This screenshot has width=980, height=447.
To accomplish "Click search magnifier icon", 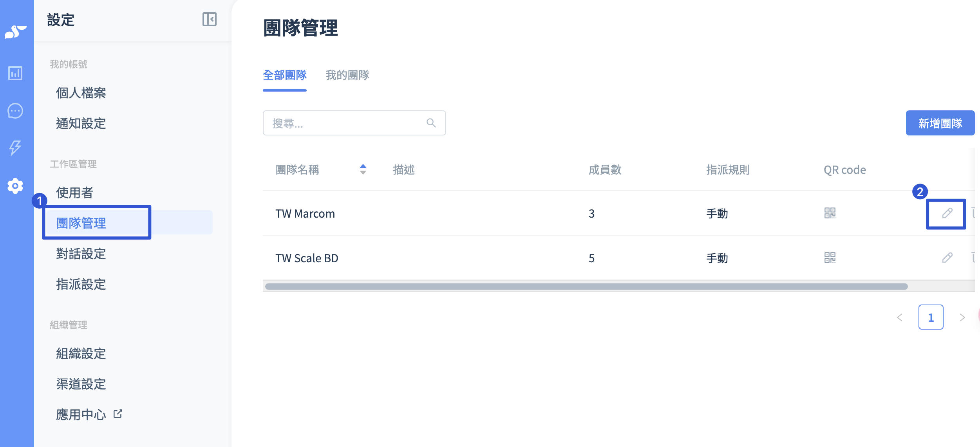I will click(x=431, y=123).
